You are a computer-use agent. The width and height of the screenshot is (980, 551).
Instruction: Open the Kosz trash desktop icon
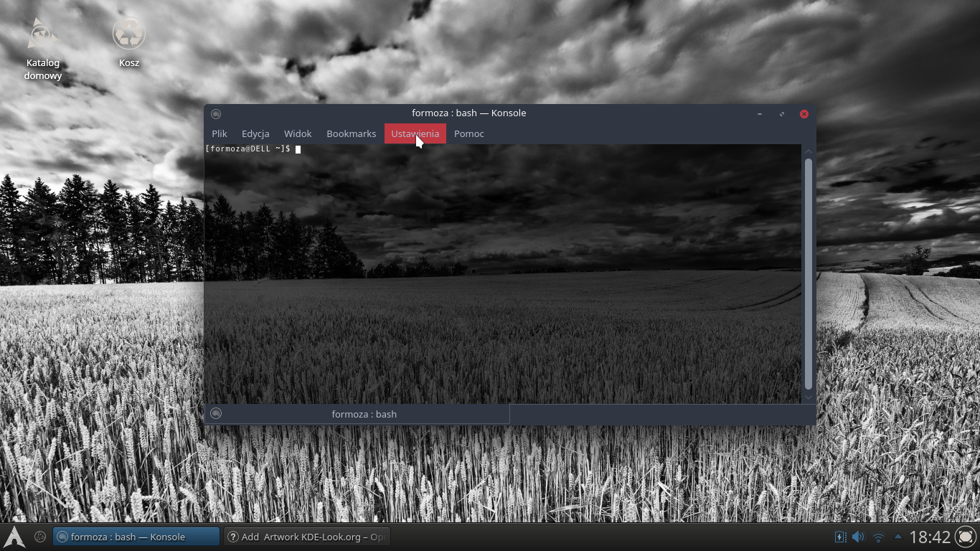click(129, 42)
